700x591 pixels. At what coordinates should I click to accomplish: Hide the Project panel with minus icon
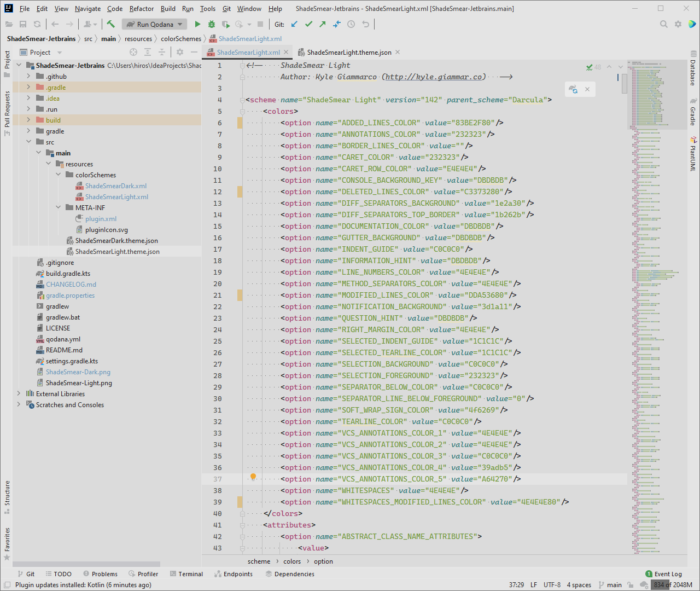194,52
